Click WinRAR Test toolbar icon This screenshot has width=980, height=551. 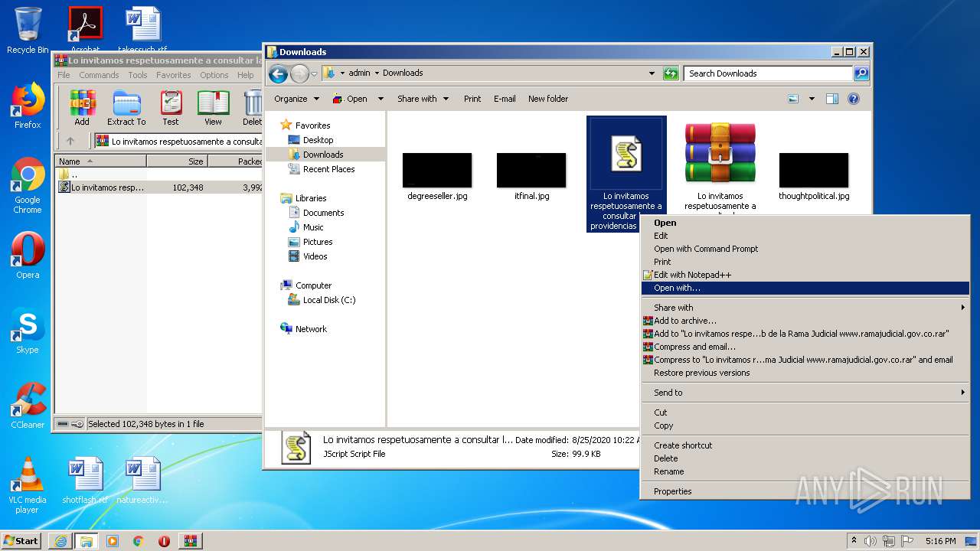pyautogui.click(x=171, y=108)
